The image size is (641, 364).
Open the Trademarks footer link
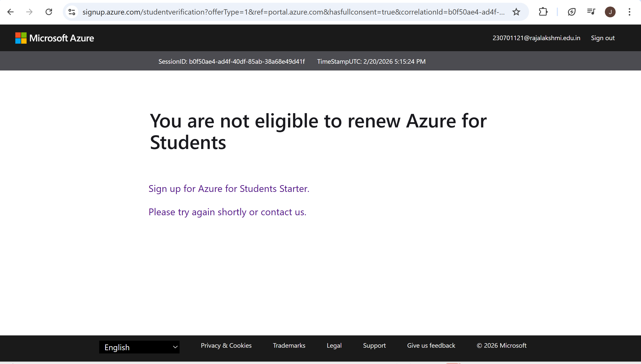[x=289, y=345]
